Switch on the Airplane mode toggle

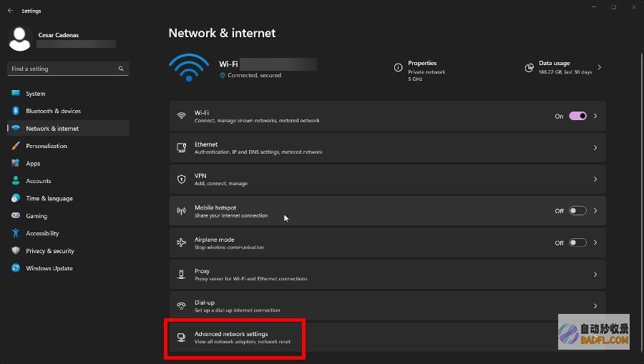(x=577, y=243)
